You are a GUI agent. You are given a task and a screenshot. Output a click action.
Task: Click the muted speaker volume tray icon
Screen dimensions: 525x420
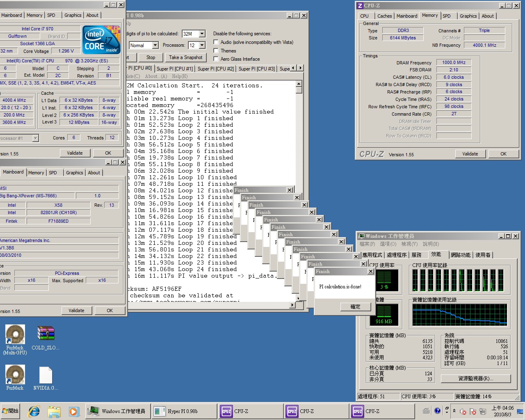pyautogui.click(x=463, y=411)
